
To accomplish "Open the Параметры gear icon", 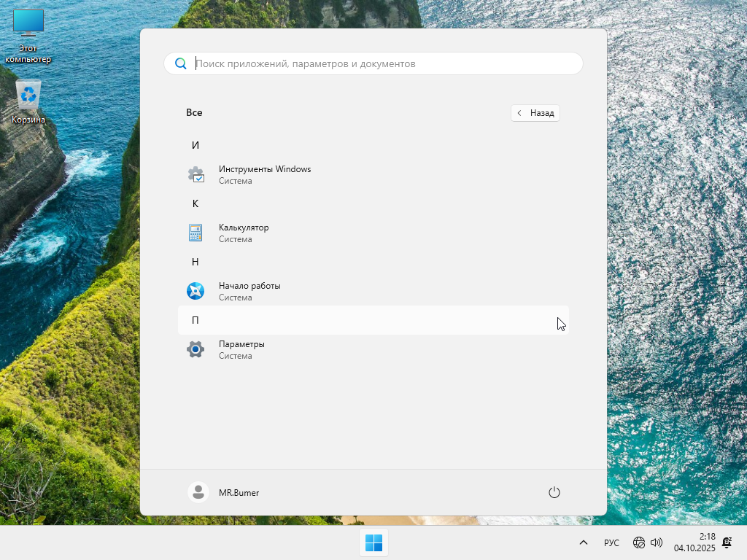I will pyautogui.click(x=196, y=350).
